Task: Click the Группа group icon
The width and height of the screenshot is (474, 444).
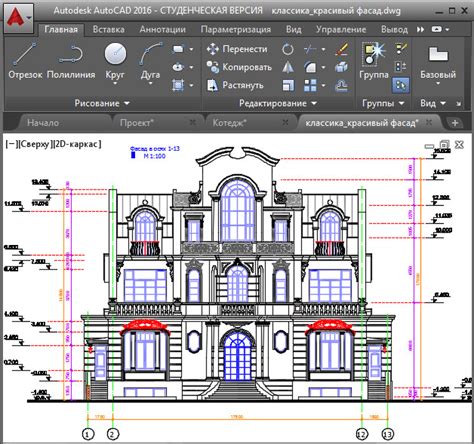Action: coord(374,61)
